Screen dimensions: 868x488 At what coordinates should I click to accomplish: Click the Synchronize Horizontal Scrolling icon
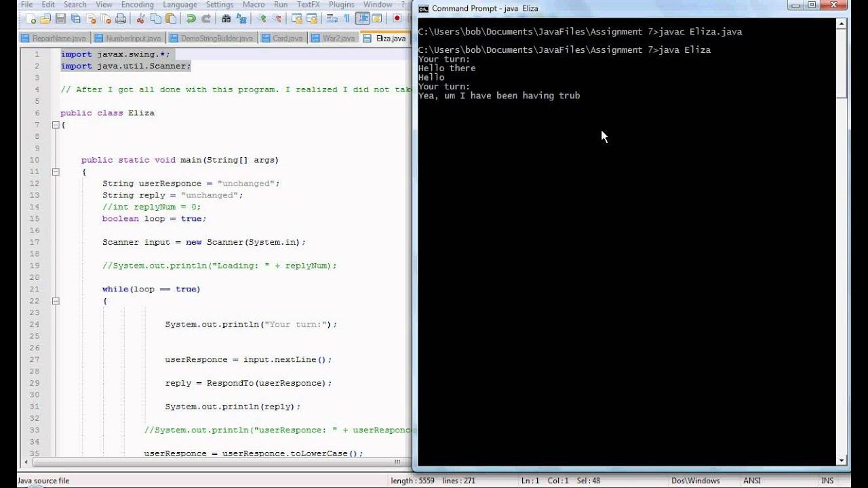[x=312, y=19]
